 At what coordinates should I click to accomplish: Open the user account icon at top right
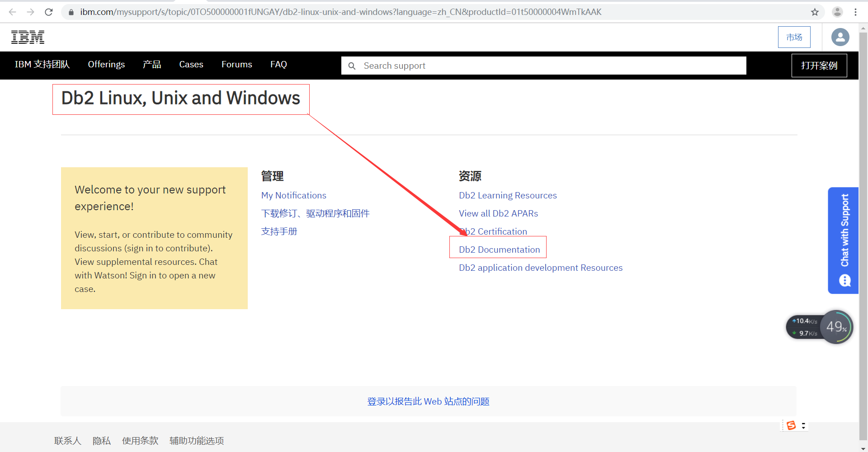click(x=840, y=37)
